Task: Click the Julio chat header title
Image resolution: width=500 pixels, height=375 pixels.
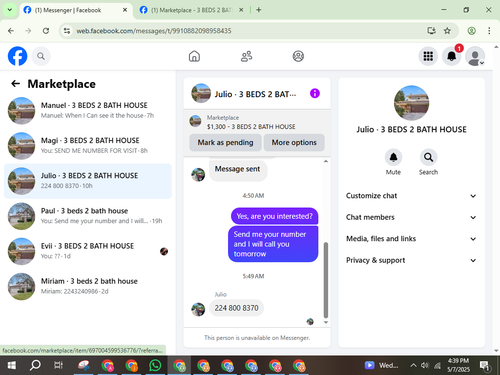Action: [255, 94]
